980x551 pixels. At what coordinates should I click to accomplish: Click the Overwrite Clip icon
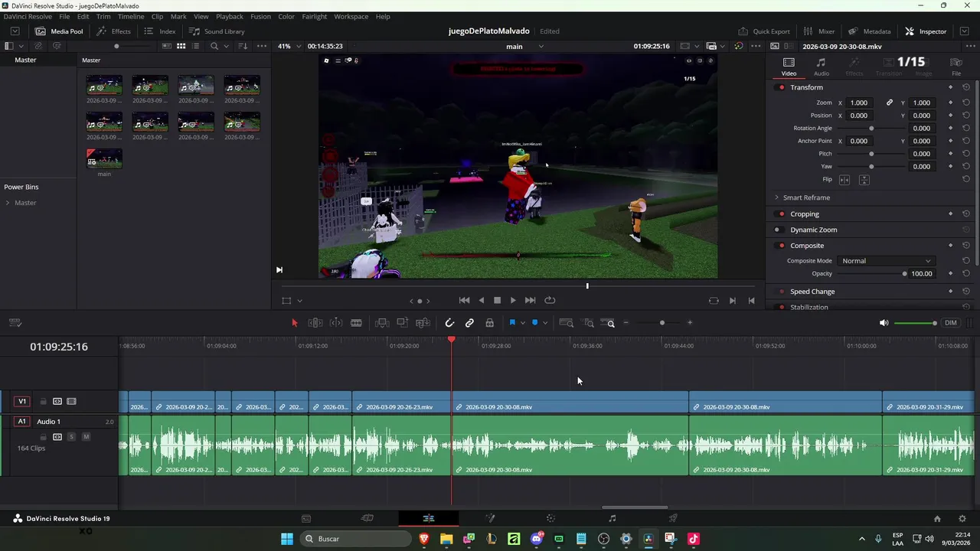coord(402,323)
